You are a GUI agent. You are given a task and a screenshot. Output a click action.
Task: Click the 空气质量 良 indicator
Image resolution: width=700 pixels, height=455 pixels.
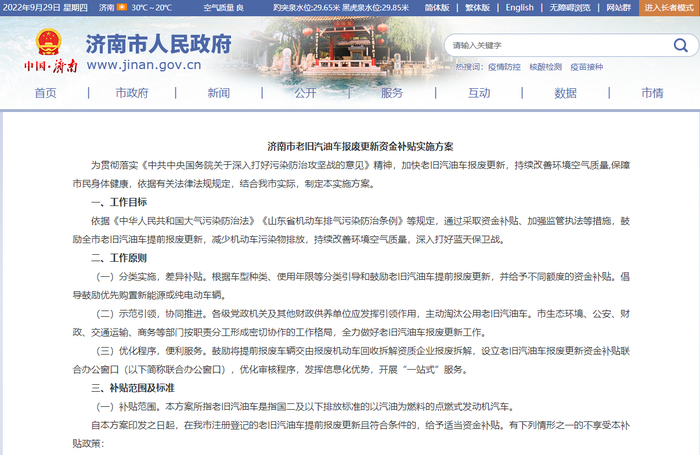pos(224,8)
